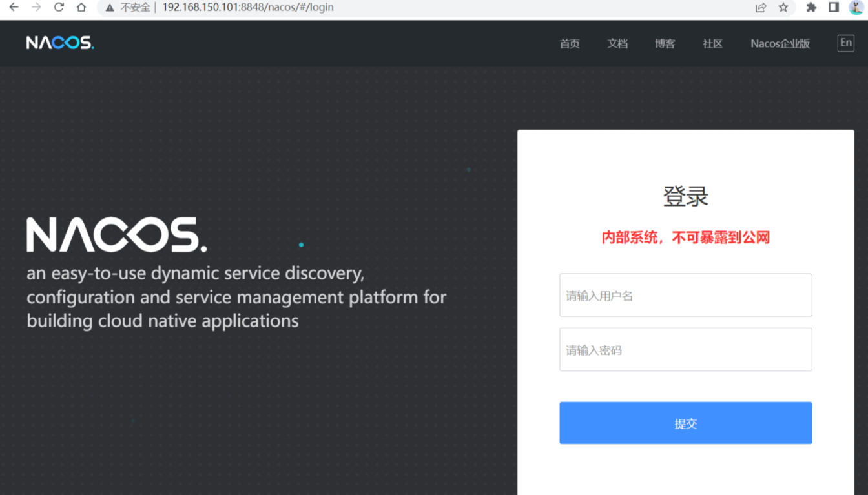Open the browser extensions puzzle icon
868x495 pixels.
pos(812,7)
